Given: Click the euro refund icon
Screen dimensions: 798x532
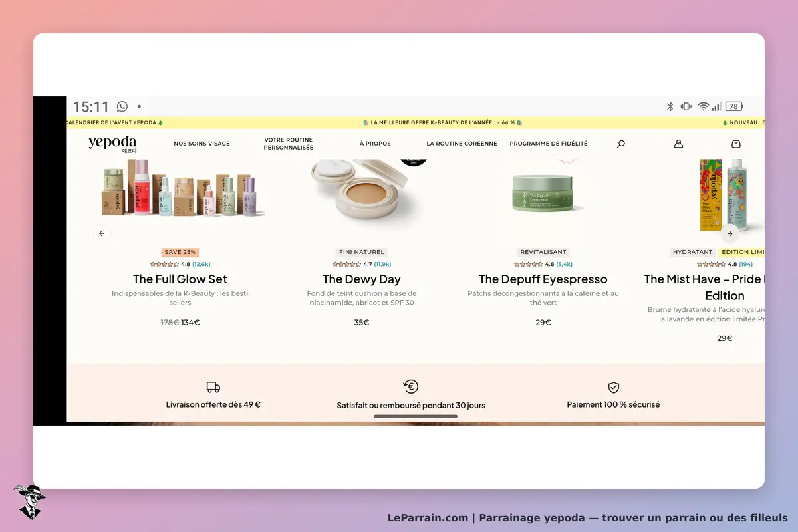Looking at the screenshot, I should click(411, 386).
